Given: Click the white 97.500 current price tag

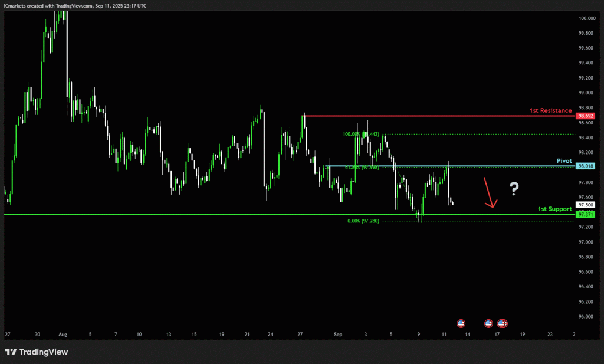Looking at the screenshot, I should click(585, 205).
